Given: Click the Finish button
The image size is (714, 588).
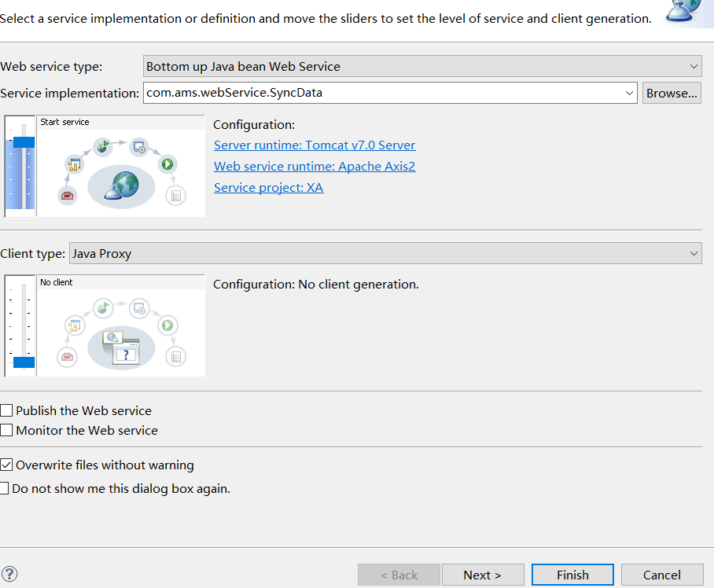Looking at the screenshot, I should [x=572, y=575].
